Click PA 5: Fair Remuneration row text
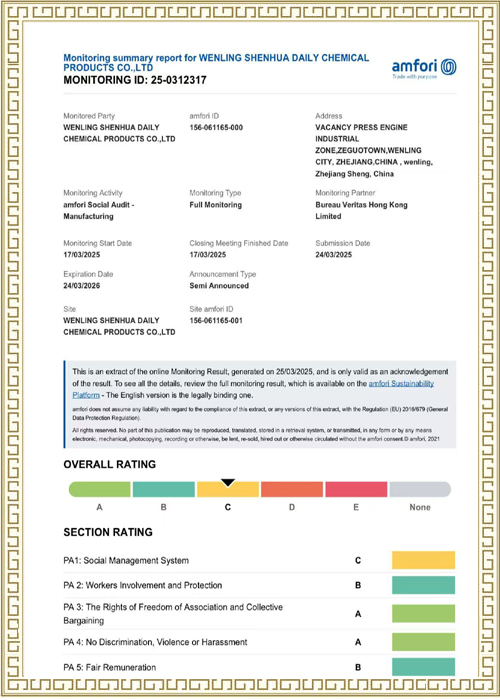Screen dimensions: 500x700 click(x=110, y=667)
